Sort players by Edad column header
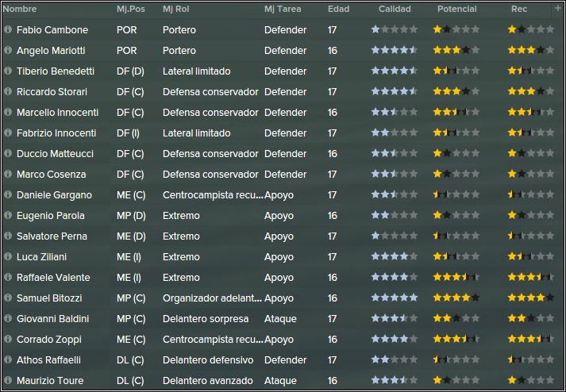566x392 pixels. click(x=338, y=9)
